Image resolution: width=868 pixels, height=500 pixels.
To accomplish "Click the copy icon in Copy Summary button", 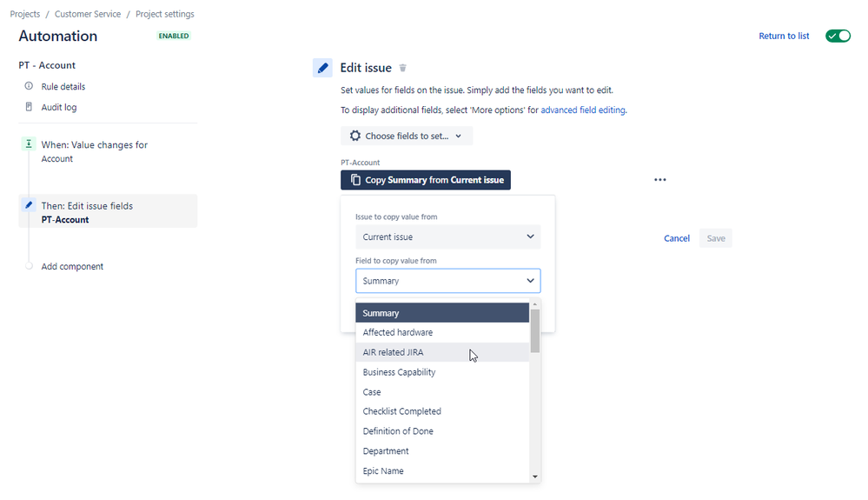I will point(355,180).
